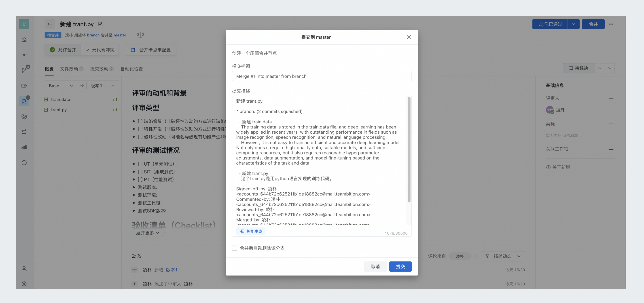The width and height of the screenshot is (644, 303).
Task: Click the 合并 button at top right
Action: click(593, 24)
